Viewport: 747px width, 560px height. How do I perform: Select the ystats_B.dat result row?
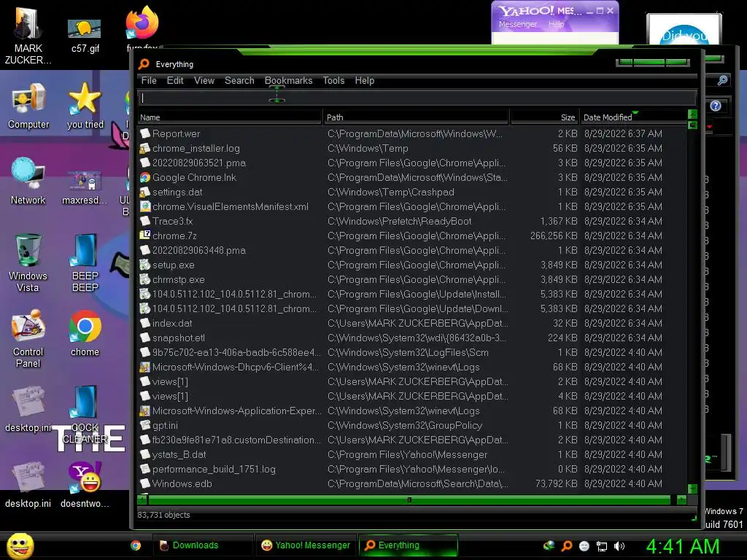point(412,455)
